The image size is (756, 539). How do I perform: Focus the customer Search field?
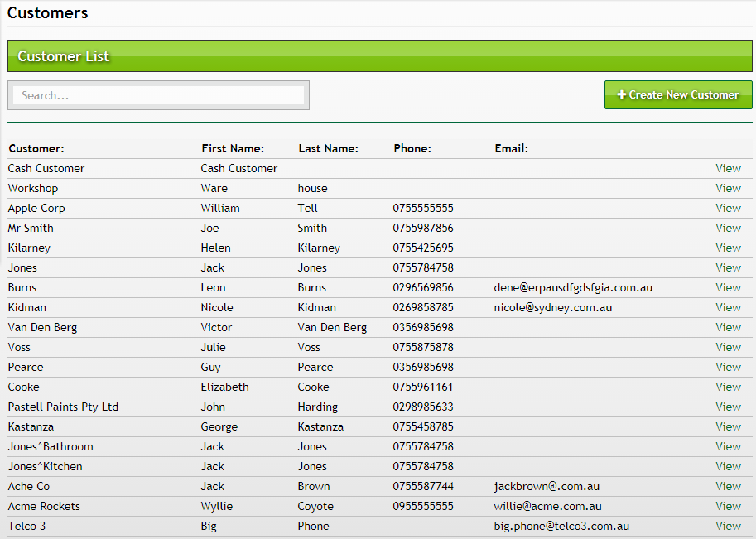(x=158, y=95)
